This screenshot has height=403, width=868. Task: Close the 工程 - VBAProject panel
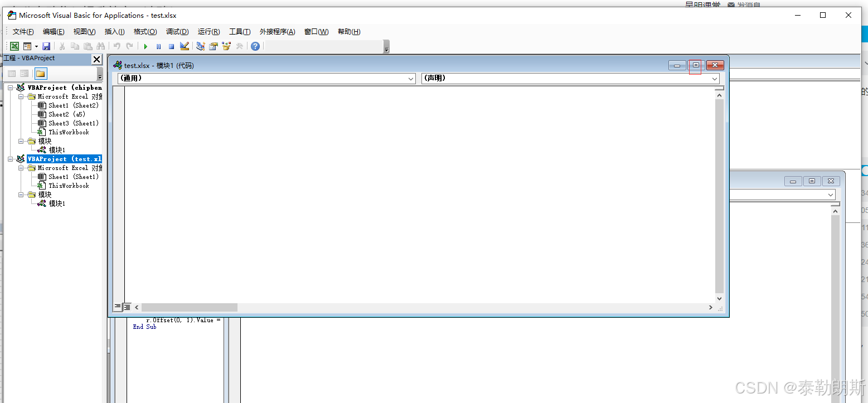point(97,59)
